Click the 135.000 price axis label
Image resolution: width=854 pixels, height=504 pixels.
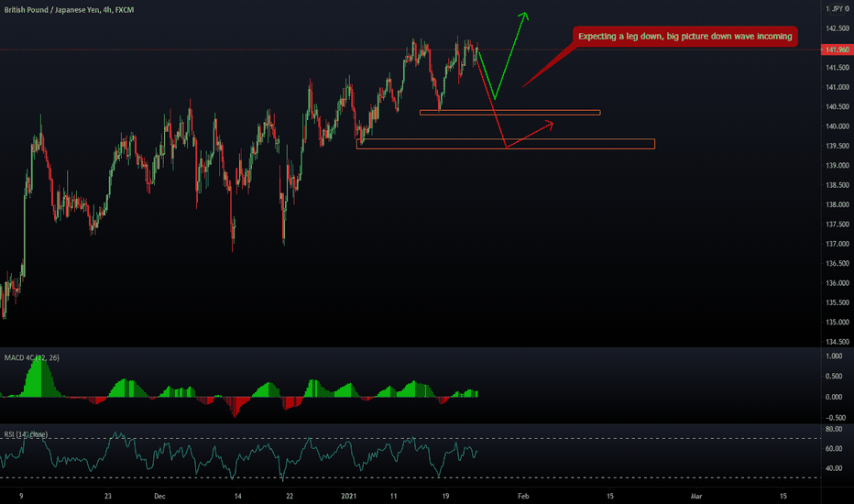[838, 322]
